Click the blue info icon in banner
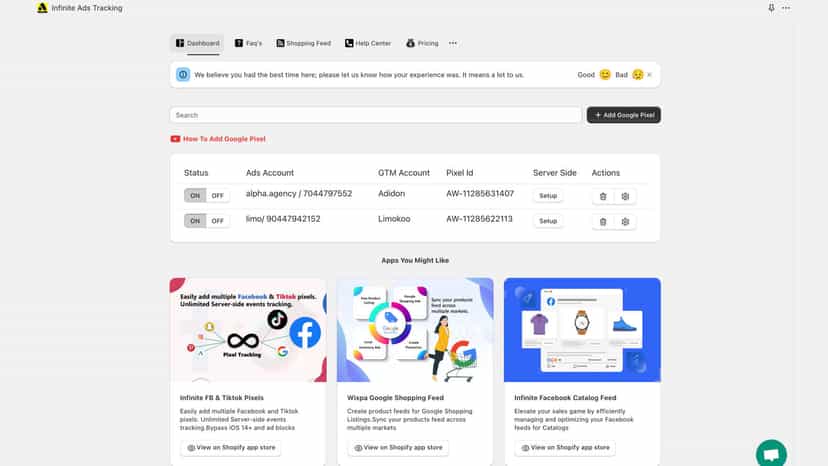This screenshot has width=828, height=466. [183, 74]
